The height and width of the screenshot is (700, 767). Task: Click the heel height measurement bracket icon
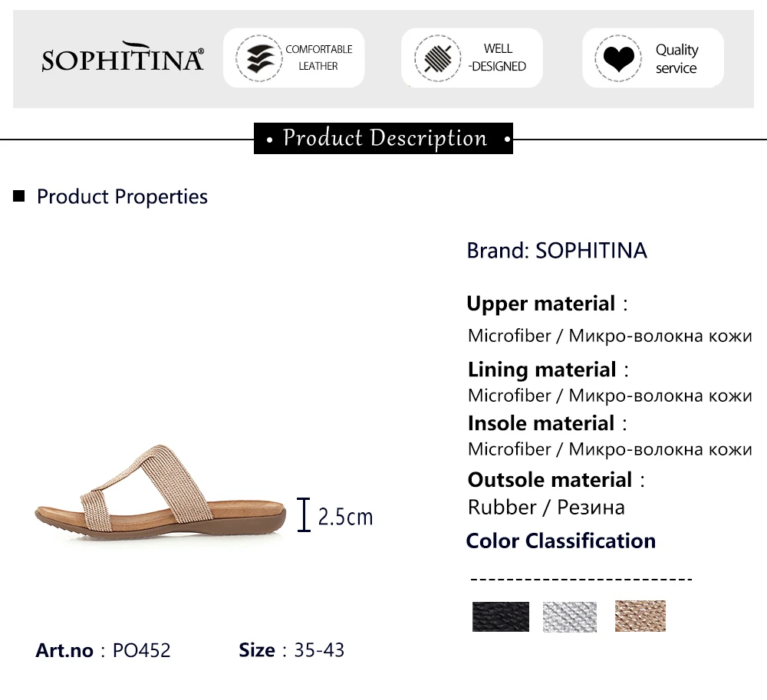(x=304, y=514)
